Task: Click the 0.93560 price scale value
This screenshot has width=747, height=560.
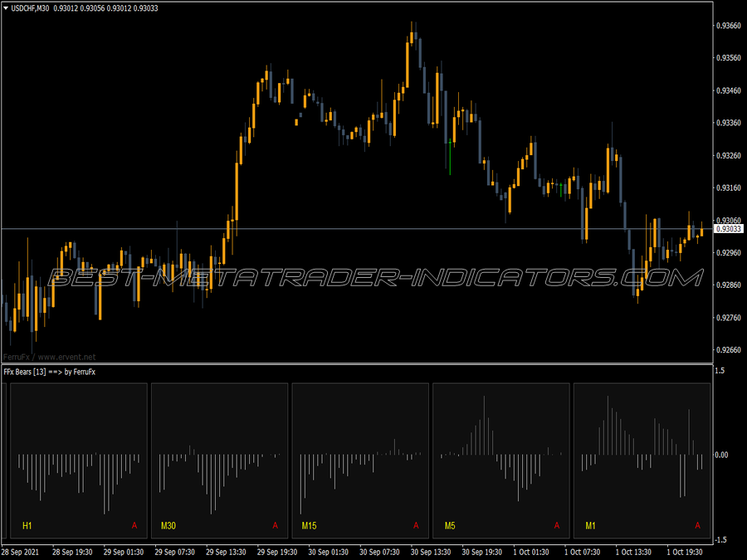Action: [729, 58]
